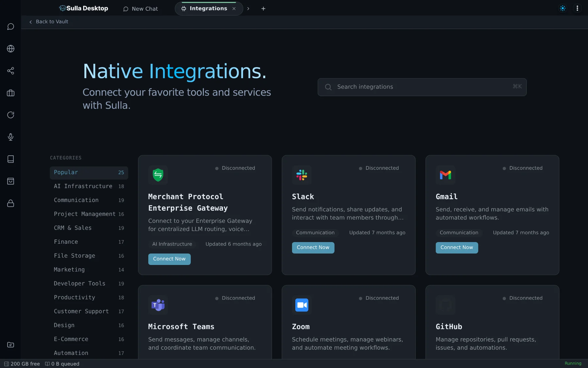Focus the Search integrations field
Image resolution: width=588 pixels, height=368 pixels.
pos(422,87)
